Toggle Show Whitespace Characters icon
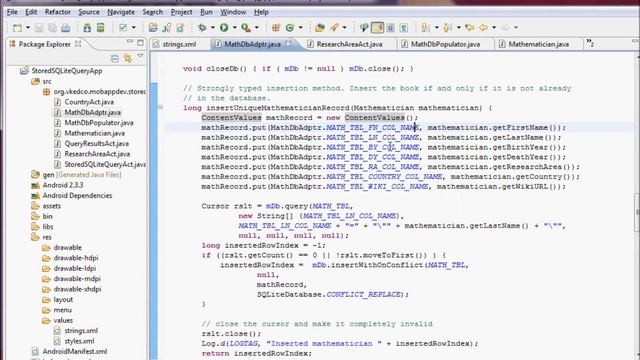 404,28
